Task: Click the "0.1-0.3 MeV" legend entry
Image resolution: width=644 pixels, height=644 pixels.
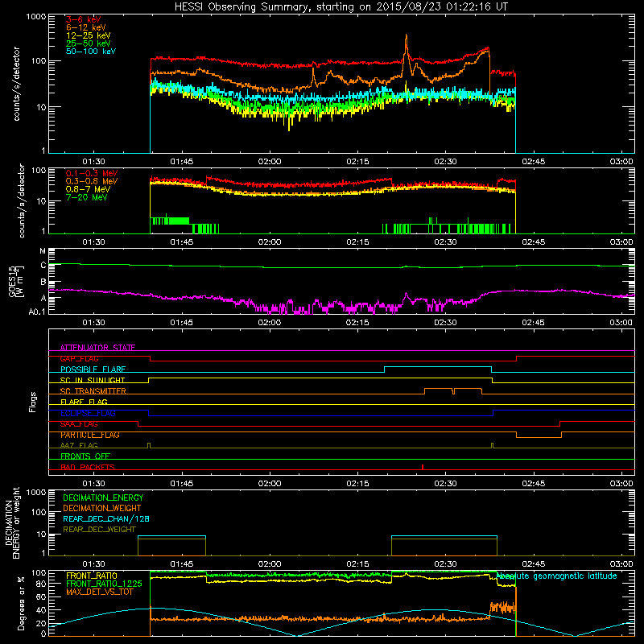Action: click(92, 173)
